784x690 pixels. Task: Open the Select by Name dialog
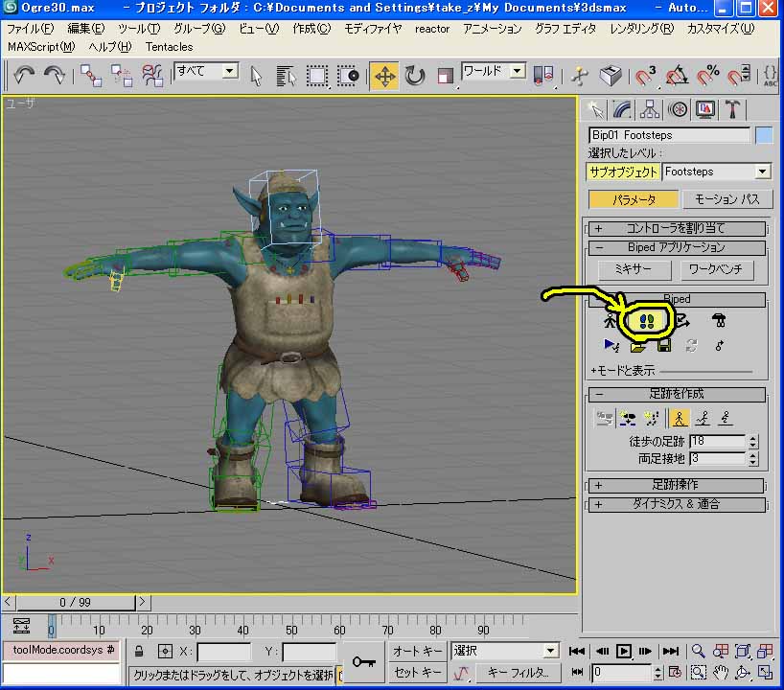[286, 76]
